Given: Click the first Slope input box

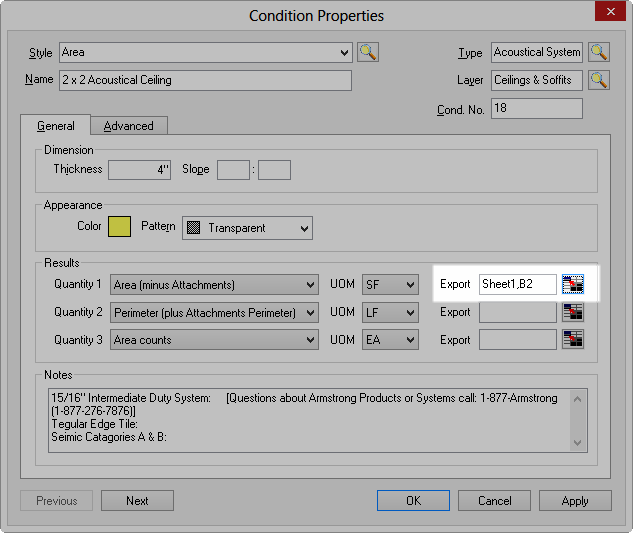Looking at the screenshot, I should pyautogui.click(x=233, y=170).
